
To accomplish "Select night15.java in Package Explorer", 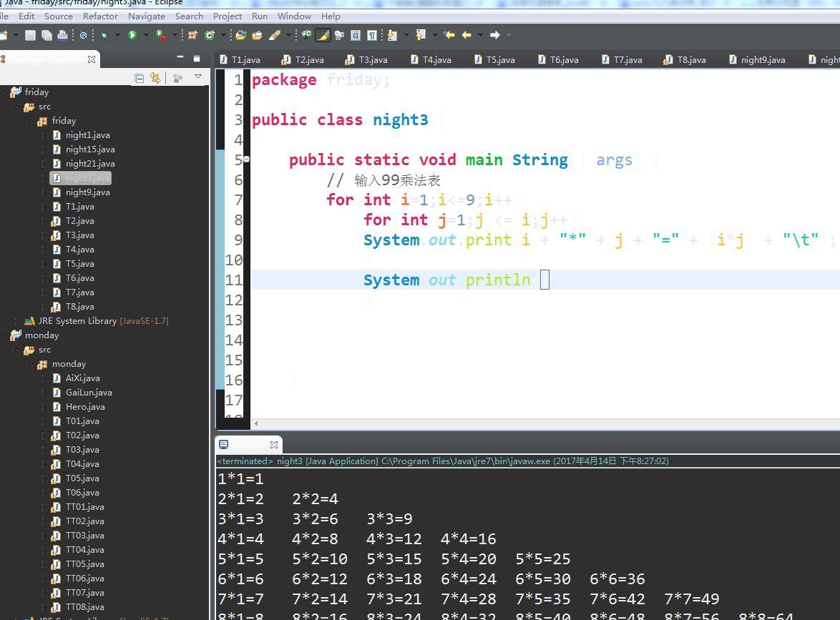I will [x=84, y=149].
